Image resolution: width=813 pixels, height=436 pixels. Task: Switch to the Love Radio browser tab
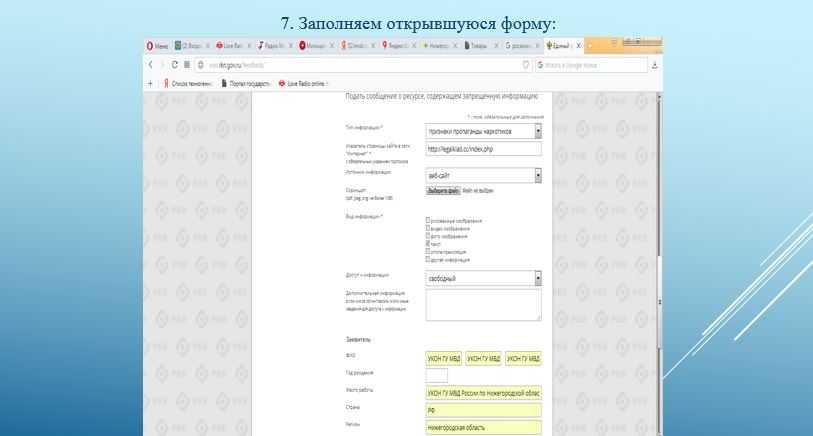coord(228,46)
